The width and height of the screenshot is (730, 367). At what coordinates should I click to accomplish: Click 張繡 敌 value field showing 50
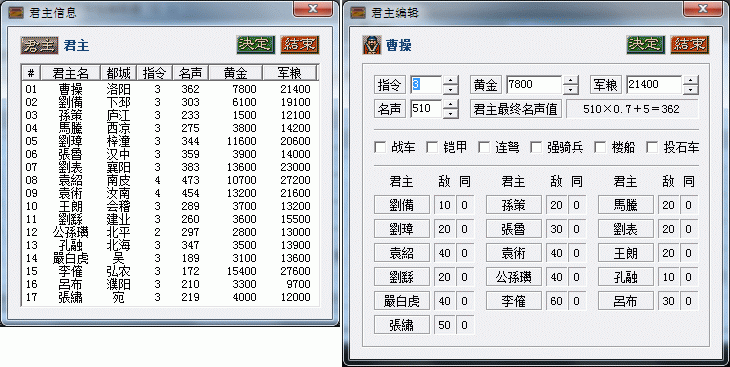click(x=445, y=325)
